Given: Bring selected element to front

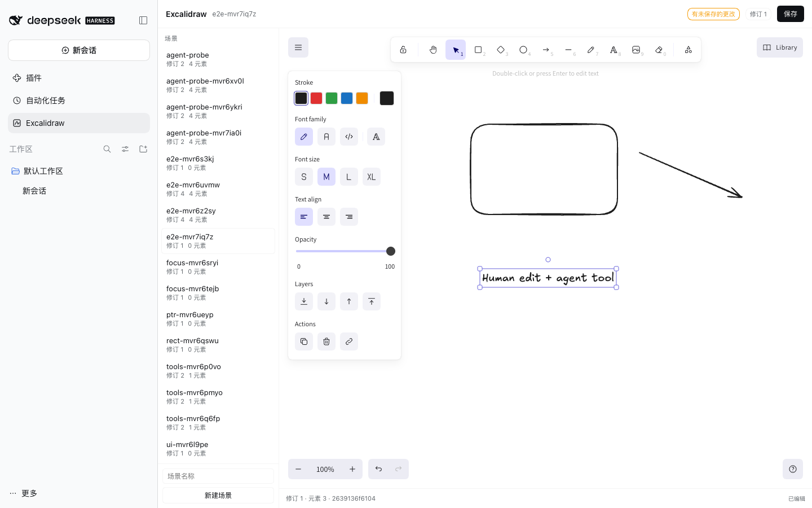Looking at the screenshot, I should coord(372,301).
